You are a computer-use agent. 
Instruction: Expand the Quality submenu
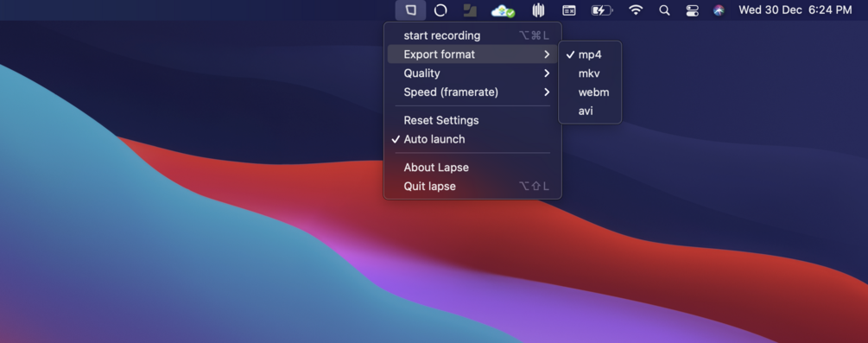coord(472,73)
